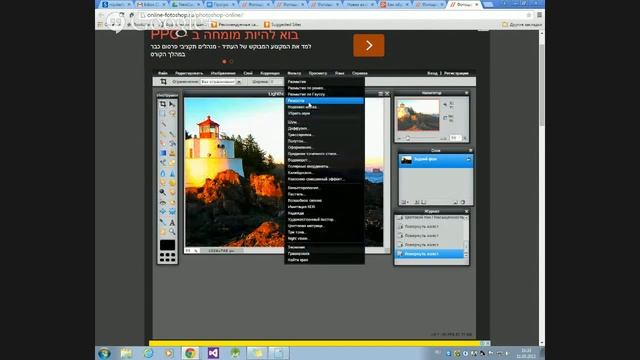Select the Red Eye reduction tool
The width and height of the screenshot is (640, 360).
(x=163, y=202)
